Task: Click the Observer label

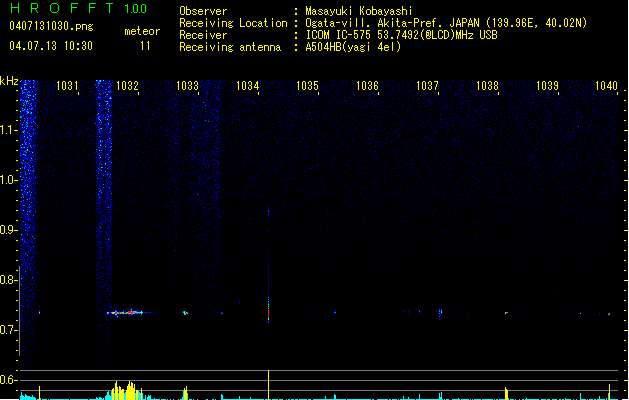Action: point(203,11)
